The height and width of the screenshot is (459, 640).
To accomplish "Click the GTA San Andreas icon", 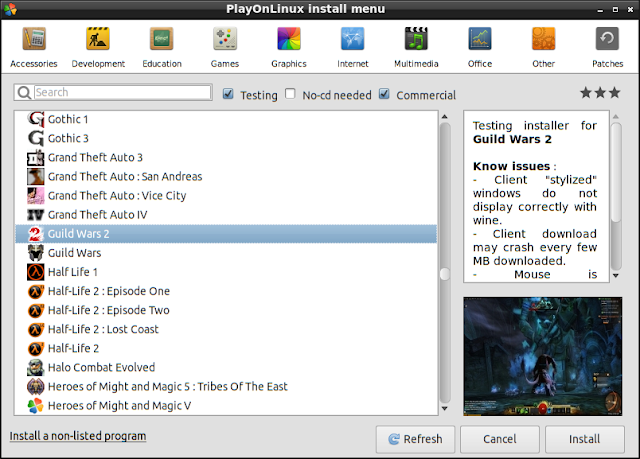I will pos(36,177).
